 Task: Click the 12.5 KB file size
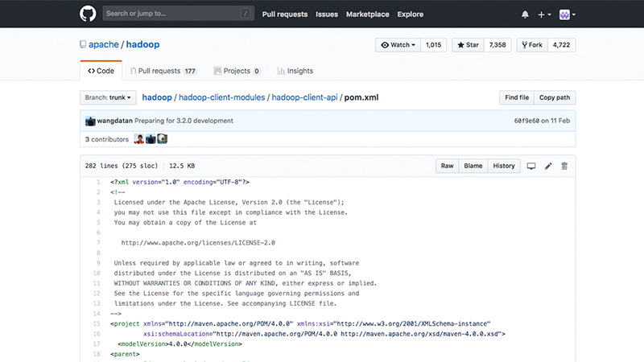[182, 166]
